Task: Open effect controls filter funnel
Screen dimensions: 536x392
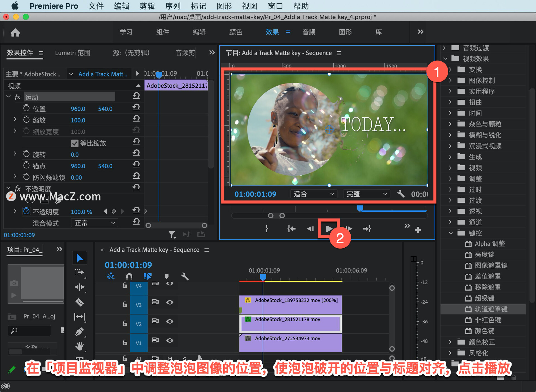Action: pos(172,235)
